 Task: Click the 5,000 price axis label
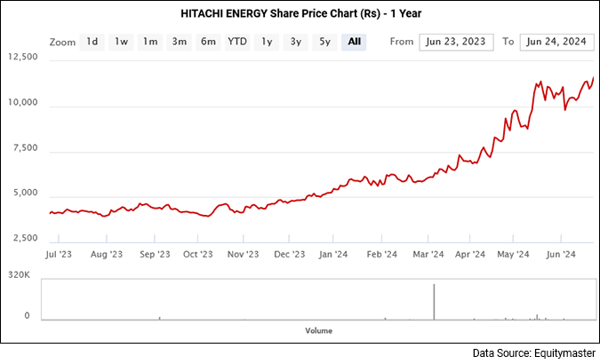26,193
